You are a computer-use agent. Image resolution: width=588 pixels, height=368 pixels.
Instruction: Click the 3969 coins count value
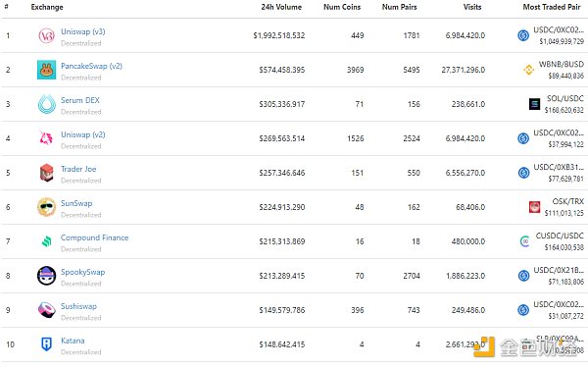(x=355, y=70)
